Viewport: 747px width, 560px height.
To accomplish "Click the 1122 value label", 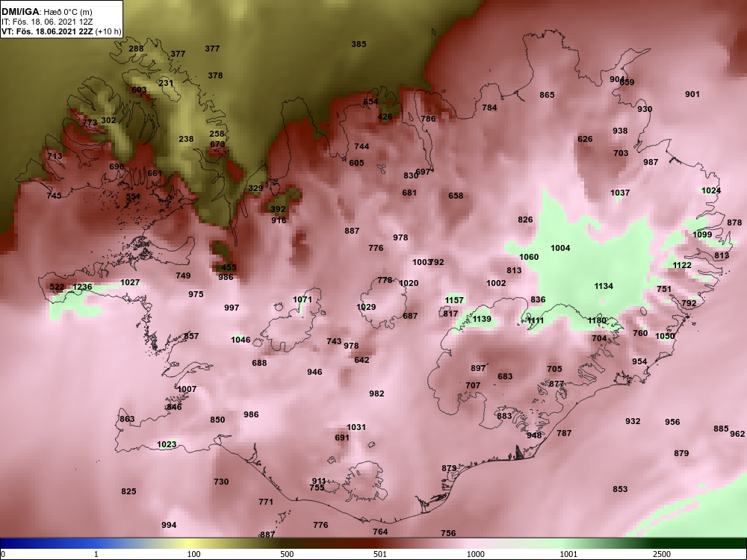I will click(682, 265).
